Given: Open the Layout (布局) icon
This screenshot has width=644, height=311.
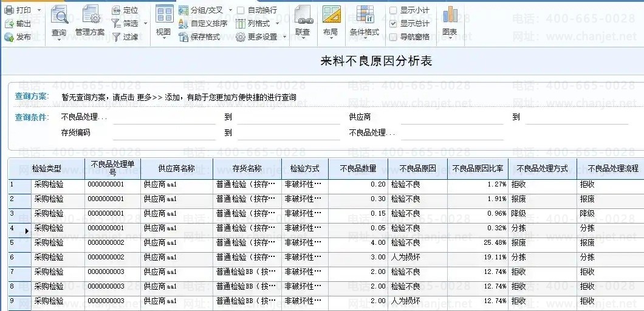Looking at the screenshot, I should pos(331,15).
